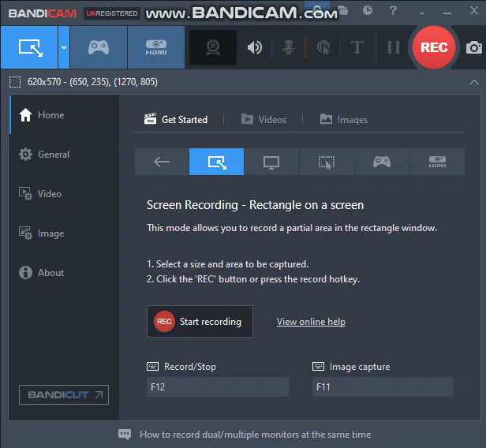The image size is (486, 448).
Task: Switch to HDMI device recording mode in top toolbar
Action: (156, 47)
